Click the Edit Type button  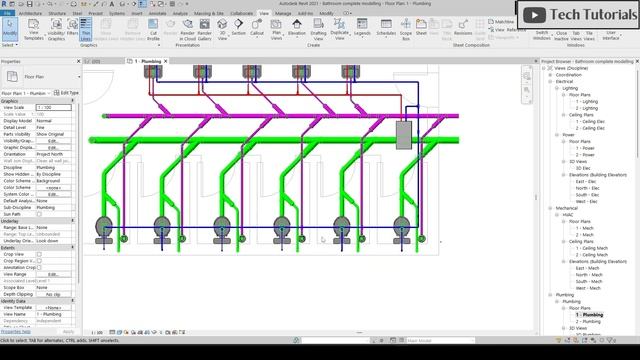66,93
